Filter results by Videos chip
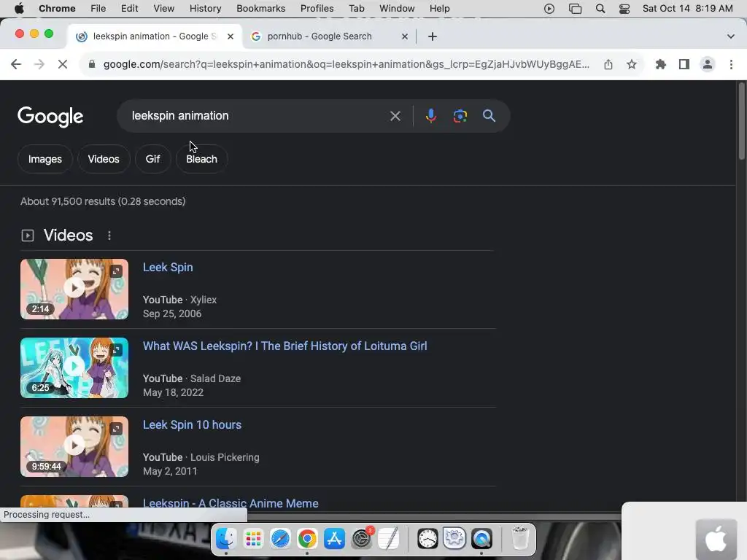The image size is (747, 560). click(x=104, y=159)
